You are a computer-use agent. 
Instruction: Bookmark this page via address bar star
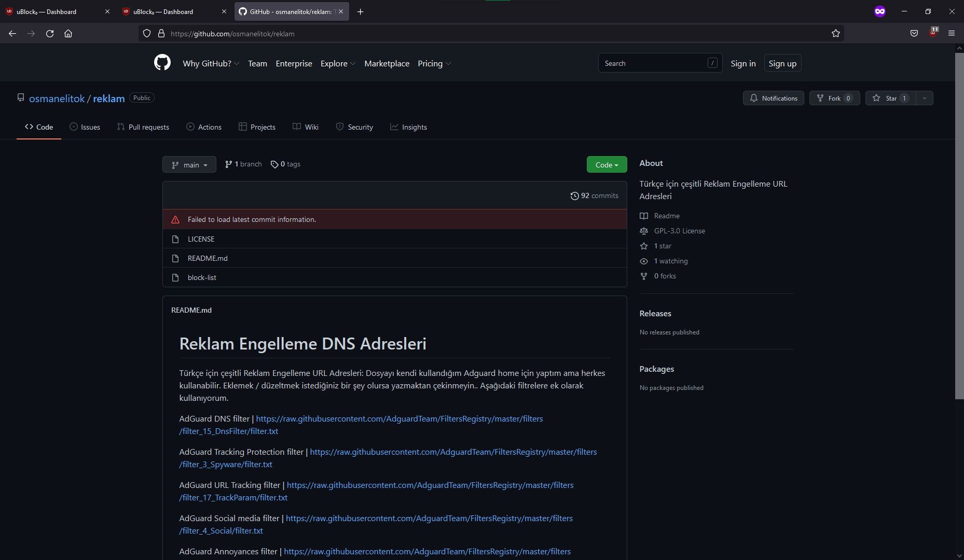click(836, 33)
